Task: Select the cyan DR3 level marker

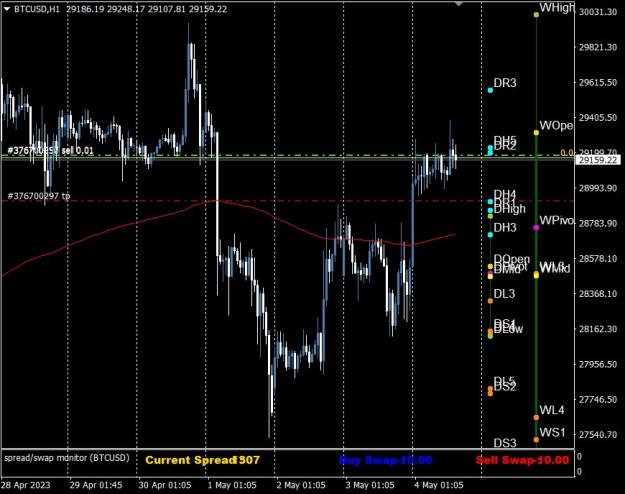Action: 490,91
